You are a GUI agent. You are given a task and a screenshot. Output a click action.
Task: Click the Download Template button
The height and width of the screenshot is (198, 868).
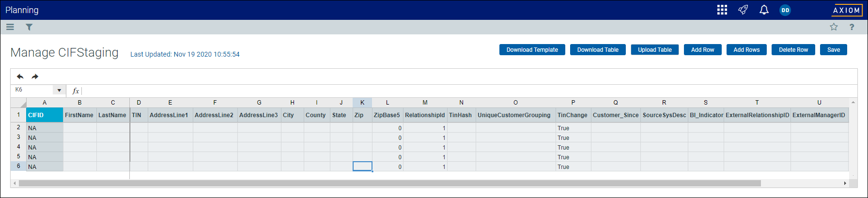532,50
